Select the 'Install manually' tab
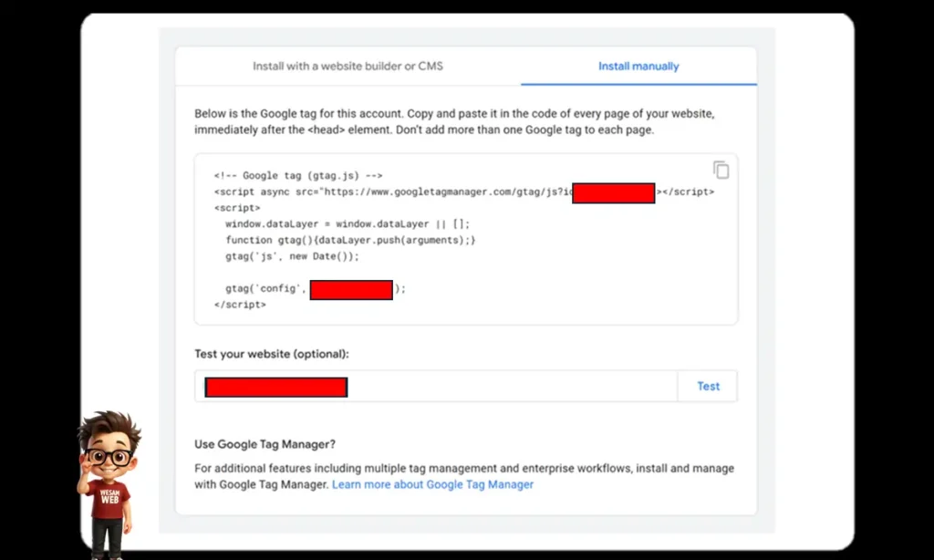934x560 pixels. 638,66
